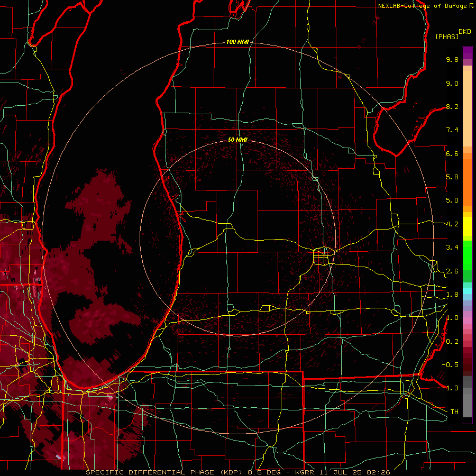Pick the bright green band of the color bar

point(467,255)
